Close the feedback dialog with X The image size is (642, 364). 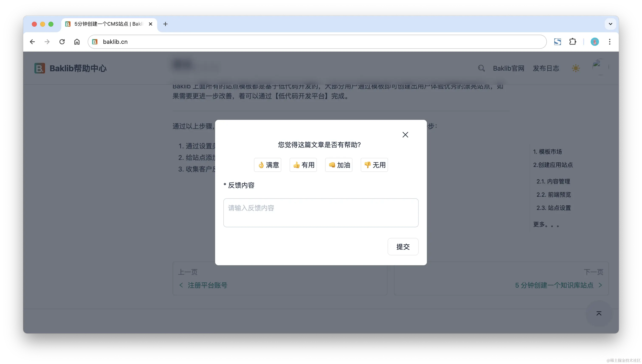(x=405, y=135)
